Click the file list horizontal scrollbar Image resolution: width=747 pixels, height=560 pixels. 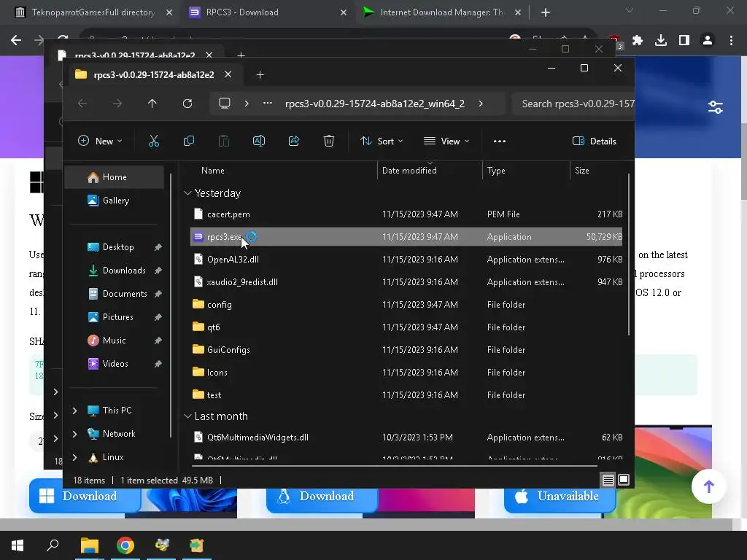click(395, 466)
